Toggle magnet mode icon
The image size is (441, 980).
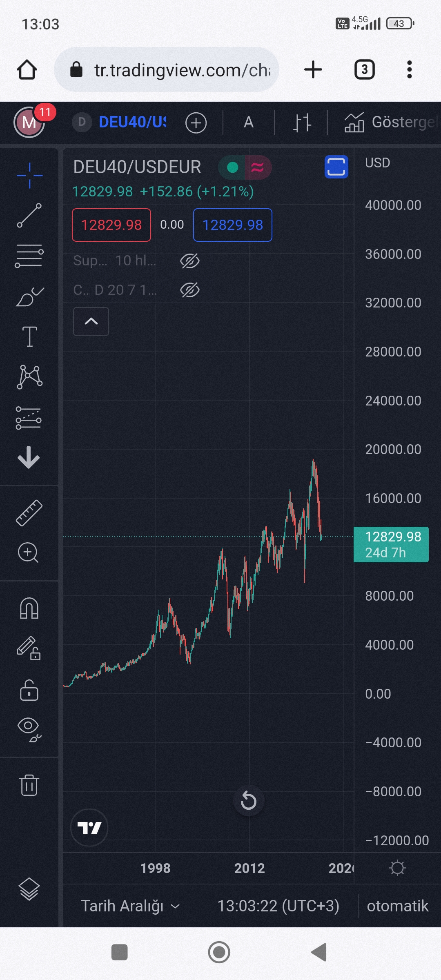[29, 608]
